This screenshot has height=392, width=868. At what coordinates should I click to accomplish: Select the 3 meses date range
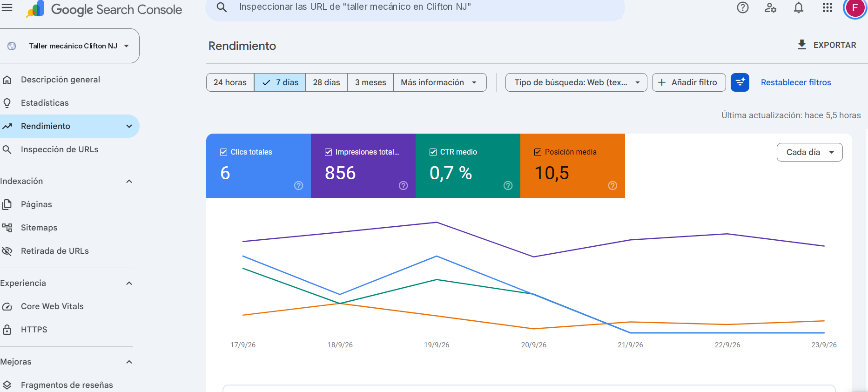pyautogui.click(x=370, y=82)
